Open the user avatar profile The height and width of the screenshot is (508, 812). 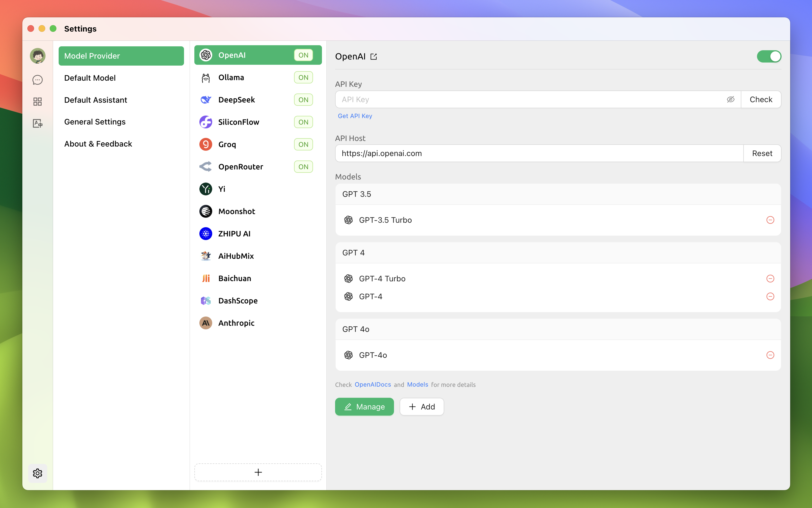click(38, 56)
